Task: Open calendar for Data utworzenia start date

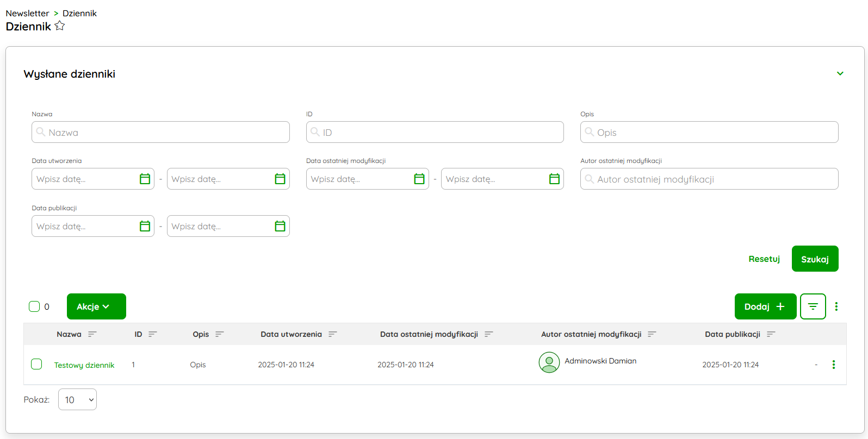Action: (145, 179)
